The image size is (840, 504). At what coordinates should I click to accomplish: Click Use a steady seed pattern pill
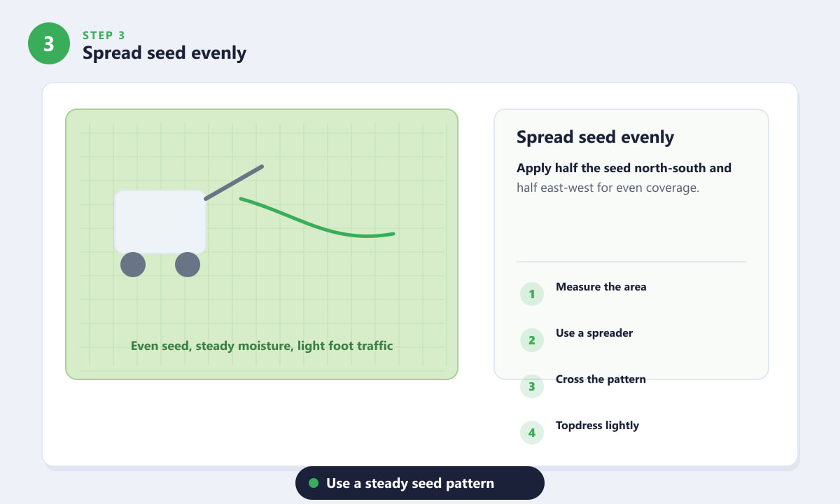pos(420,483)
